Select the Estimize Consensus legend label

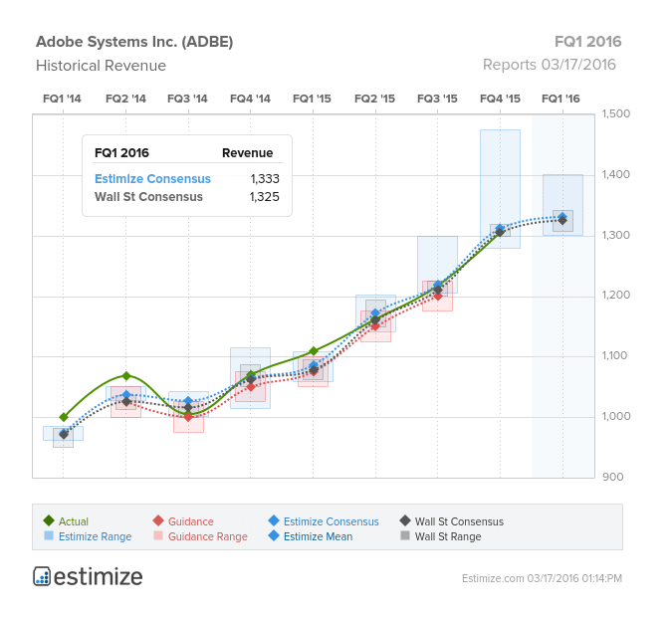point(331,521)
